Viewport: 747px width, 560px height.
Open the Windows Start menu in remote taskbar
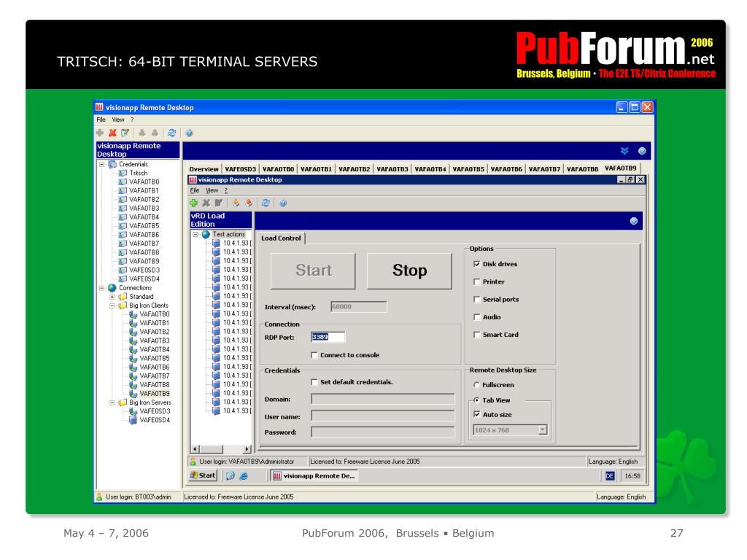(x=204, y=475)
